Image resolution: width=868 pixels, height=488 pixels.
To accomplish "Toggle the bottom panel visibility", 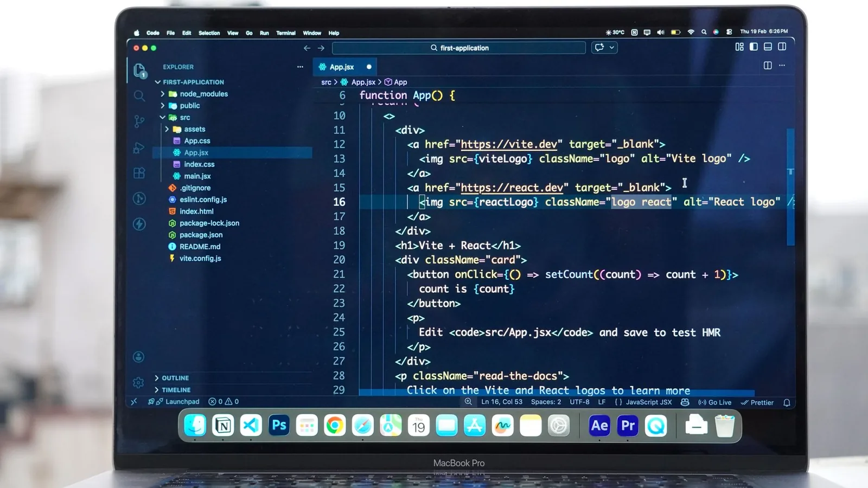I will [768, 47].
